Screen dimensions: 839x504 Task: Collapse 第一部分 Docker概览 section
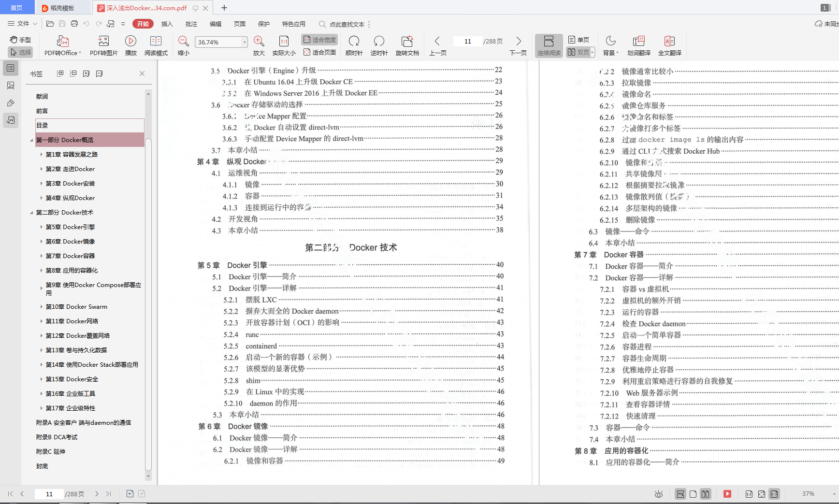tap(32, 140)
